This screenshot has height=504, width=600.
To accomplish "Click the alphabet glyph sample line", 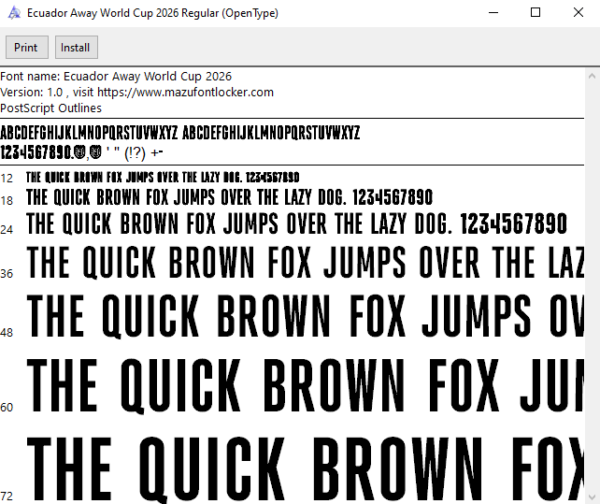I will [180, 133].
